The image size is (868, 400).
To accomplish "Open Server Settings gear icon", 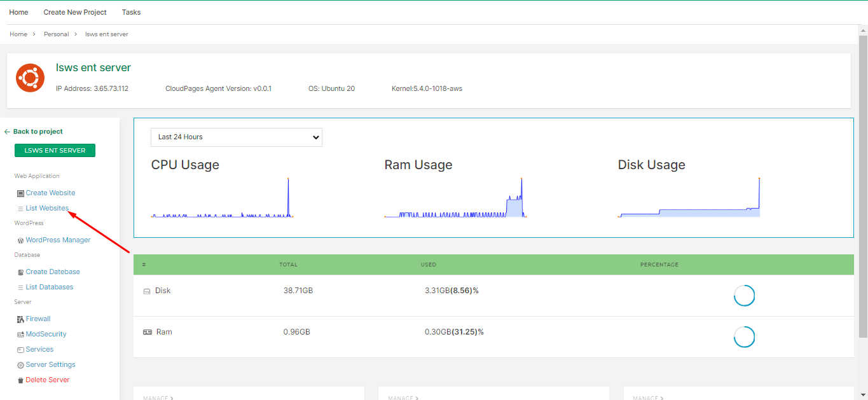I will tap(20, 364).
